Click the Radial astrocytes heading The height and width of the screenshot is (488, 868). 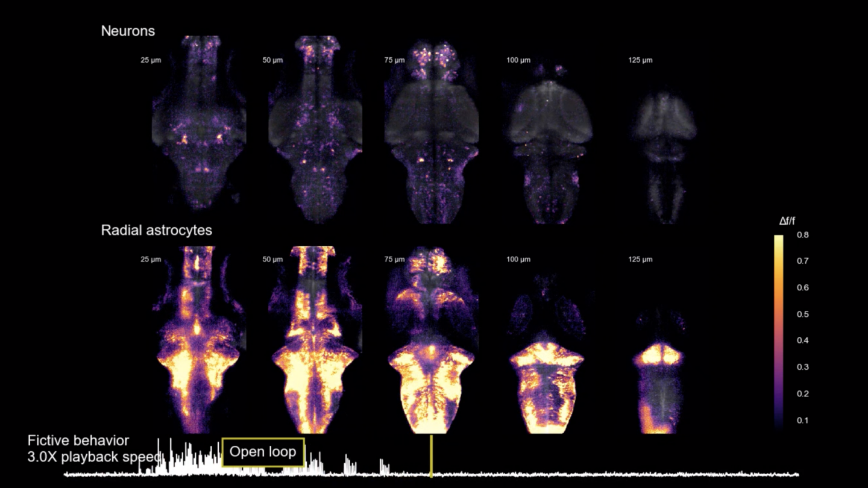[x=157, y=230]
